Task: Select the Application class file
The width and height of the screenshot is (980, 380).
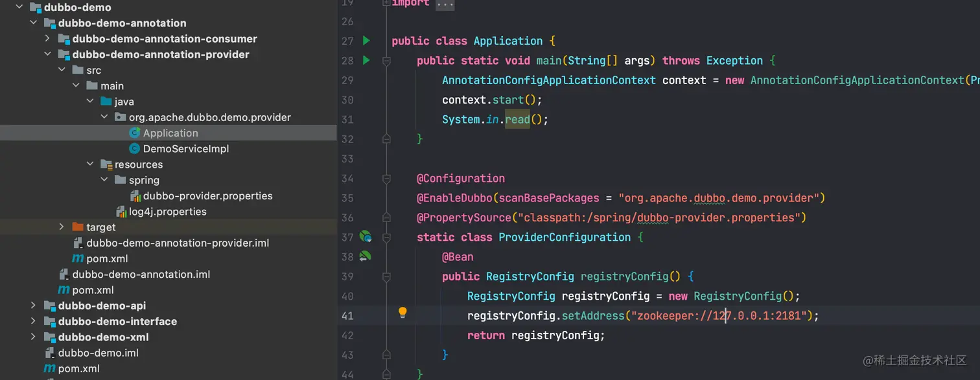Action: [170, 133]
